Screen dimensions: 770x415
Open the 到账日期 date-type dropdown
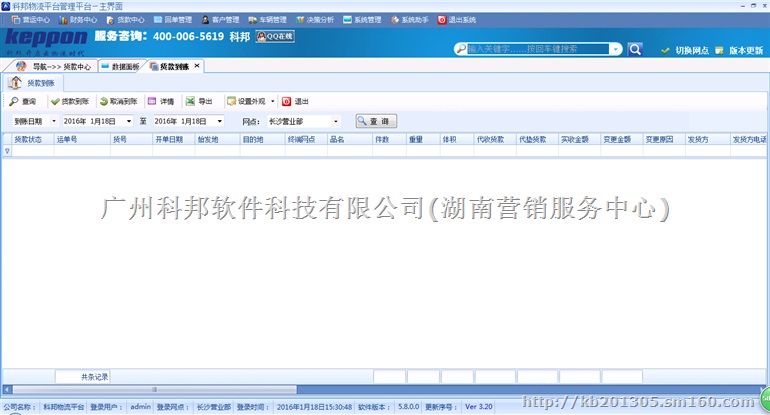54,121
